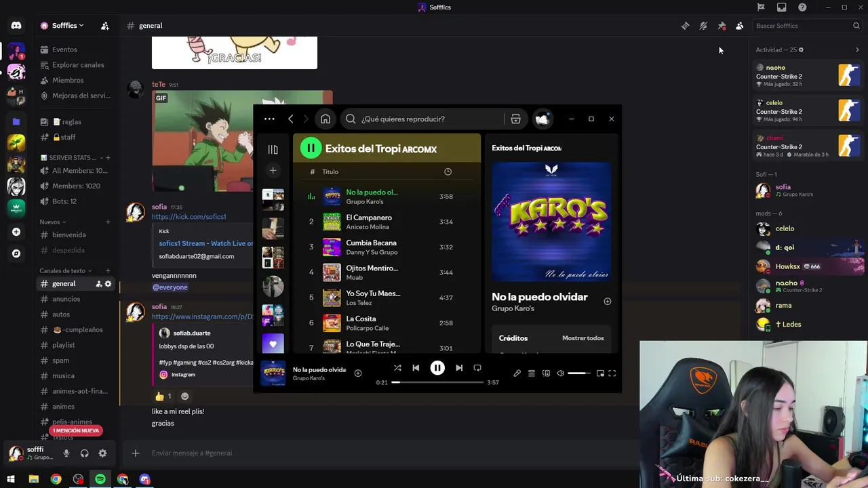Click Mostrar todos in Créditos
868x488 pixels.
tap(583, 338)
